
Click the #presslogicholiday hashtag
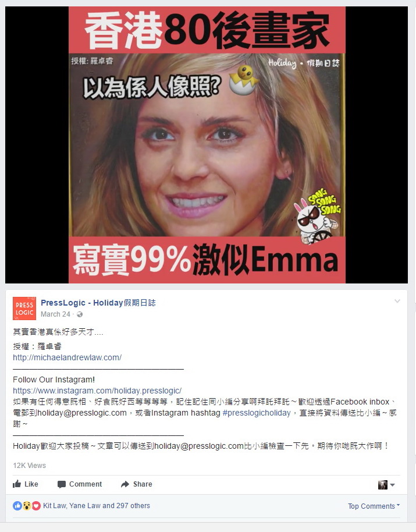(x=257, y=413)
